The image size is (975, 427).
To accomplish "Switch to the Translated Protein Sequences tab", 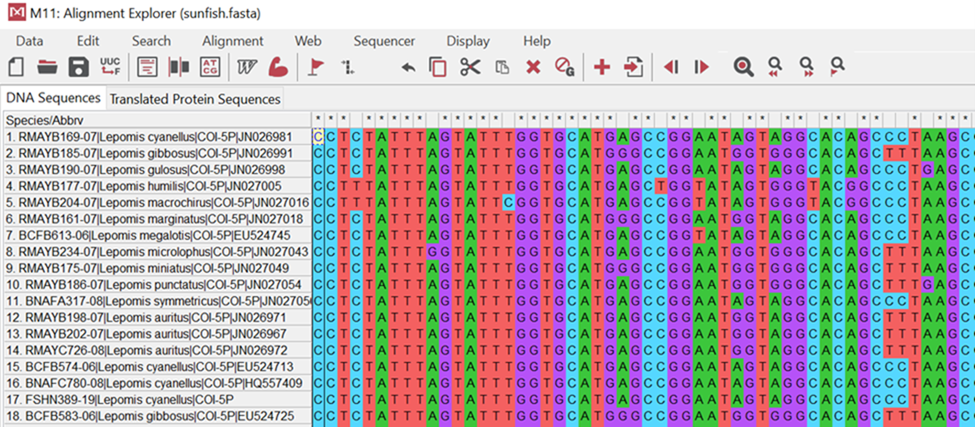I will pyautogui.click(x=195, y=99).
